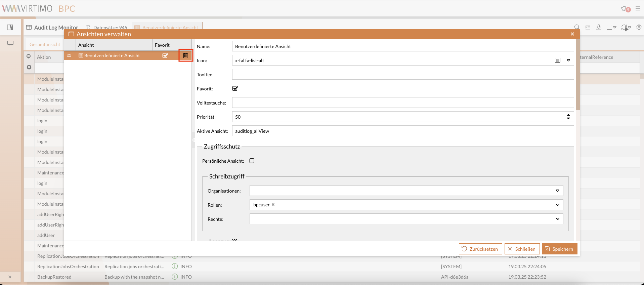
Task: Expand the Rechte dropdown
Action: (557, 219)
